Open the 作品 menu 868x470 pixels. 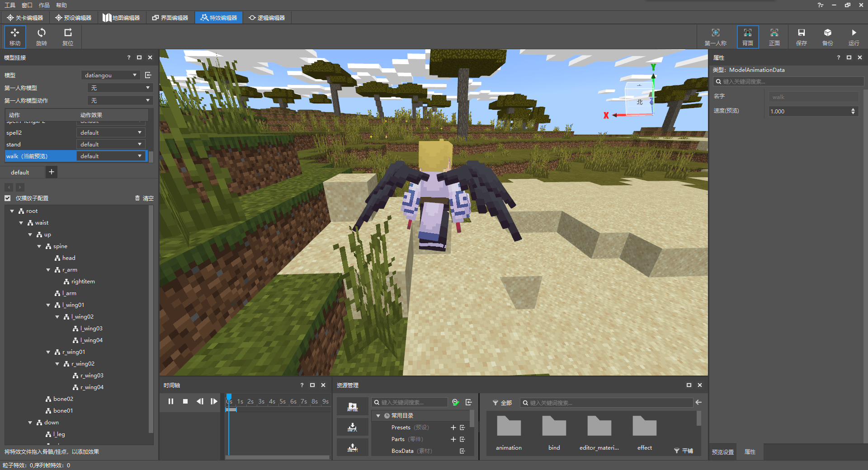pos(44,5)
